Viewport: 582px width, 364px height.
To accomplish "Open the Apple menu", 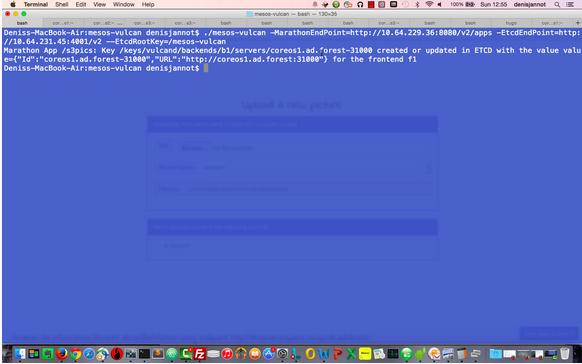I will click(13, 4).
